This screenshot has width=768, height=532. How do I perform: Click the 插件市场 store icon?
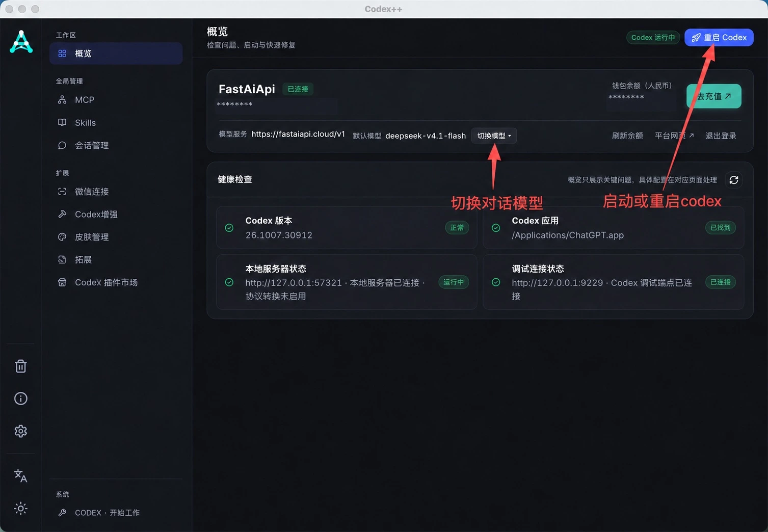point(62,282)
